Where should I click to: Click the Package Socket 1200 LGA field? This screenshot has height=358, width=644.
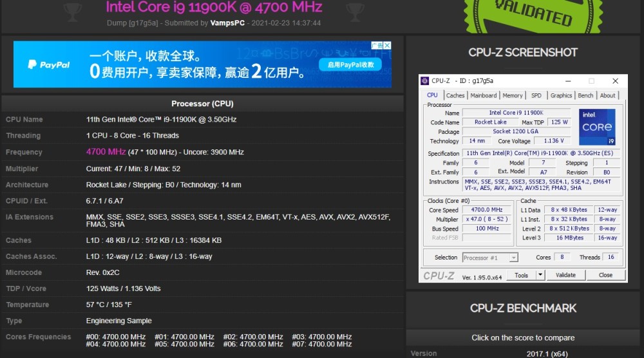[516, 131]
